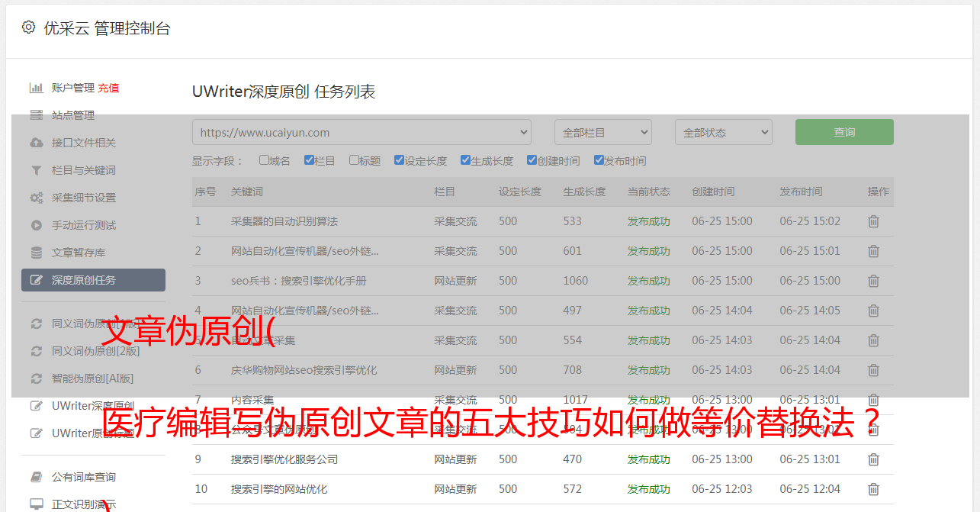The image size is (980, 512).
Task: Click the 优采云 管理控制台 title
Action: coord(108,28)
